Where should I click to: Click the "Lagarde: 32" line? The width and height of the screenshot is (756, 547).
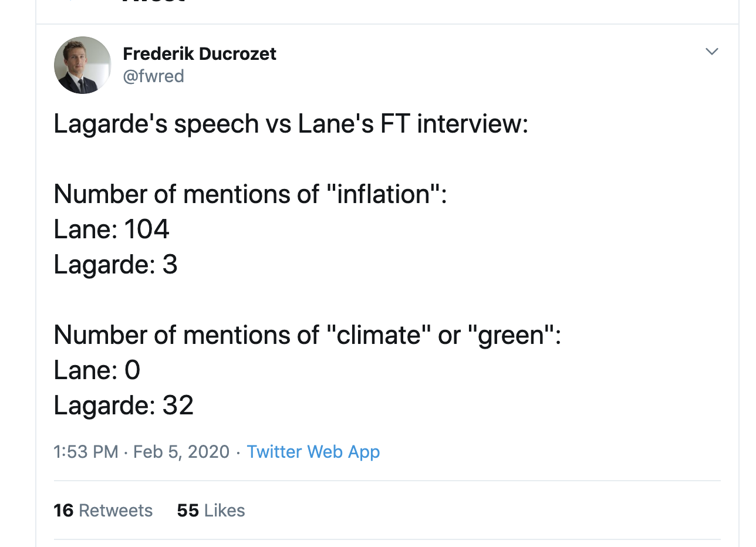[123, 405]
